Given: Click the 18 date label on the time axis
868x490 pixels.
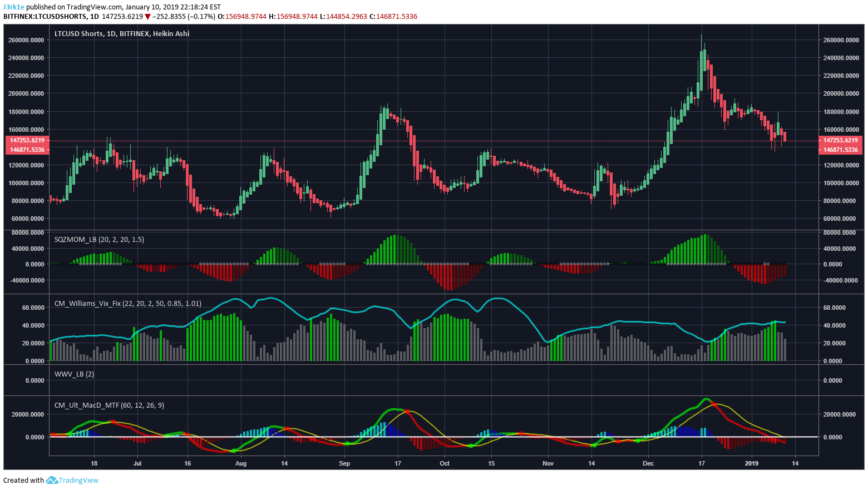Looking at the screenshot, I should (x=94, y=463).
